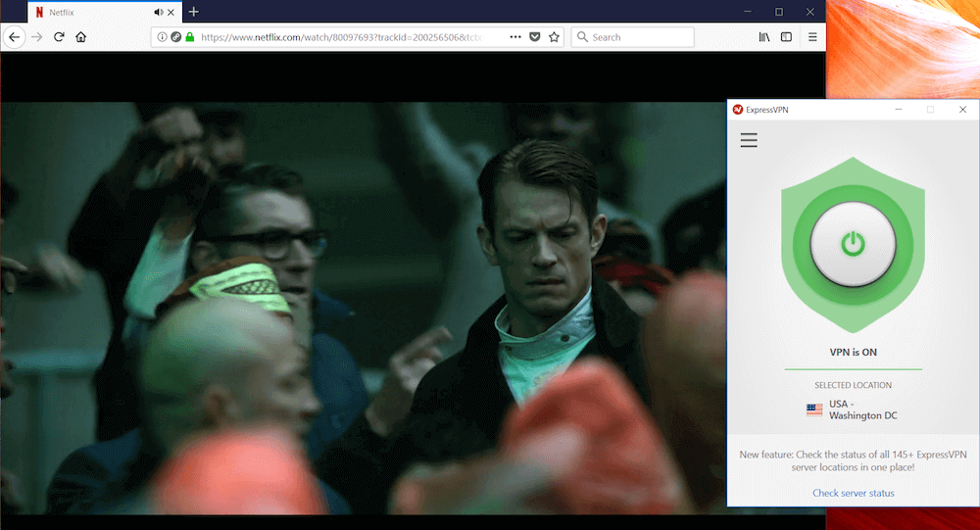This screenshot has height=530, width=980.
Task: Click the Netflix video player area
Action: 363,309
